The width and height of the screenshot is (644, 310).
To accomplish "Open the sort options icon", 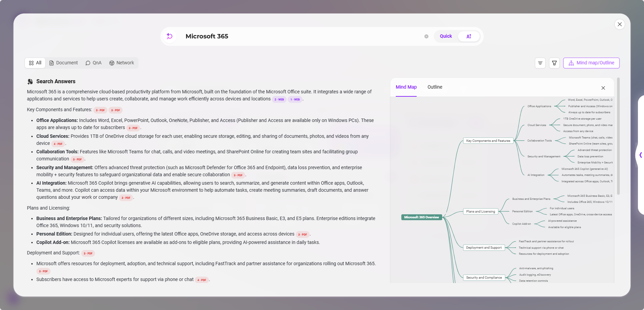I will click(x=540, y=63).
